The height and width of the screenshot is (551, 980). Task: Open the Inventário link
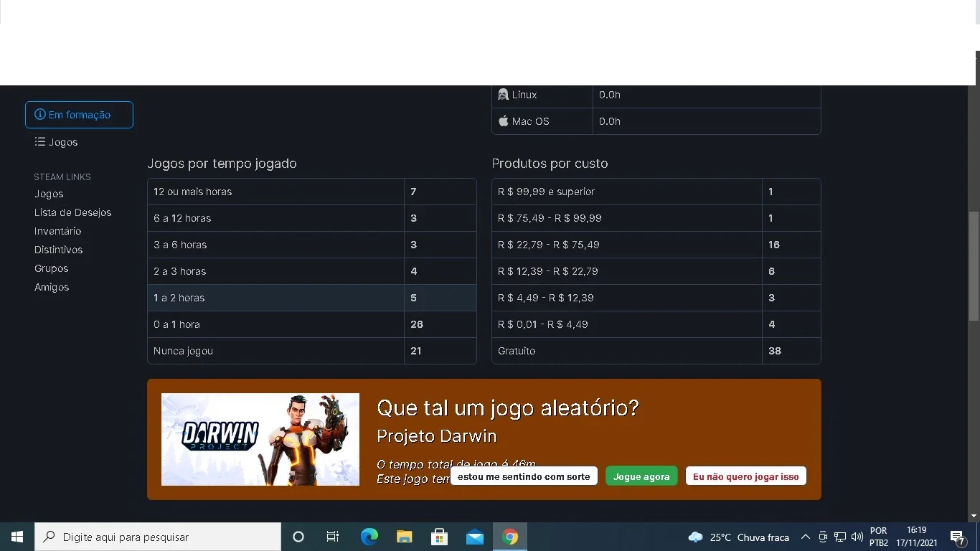tap(57, 231)
